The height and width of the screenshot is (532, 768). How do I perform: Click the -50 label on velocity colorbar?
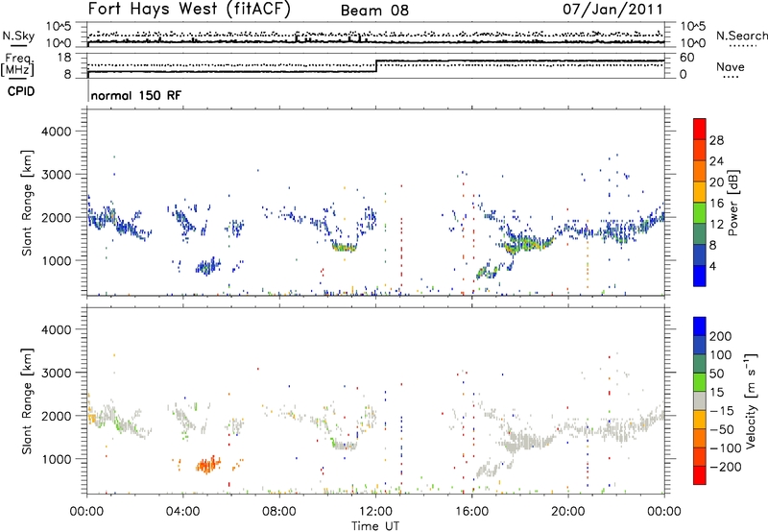click(x=722, y=429)
